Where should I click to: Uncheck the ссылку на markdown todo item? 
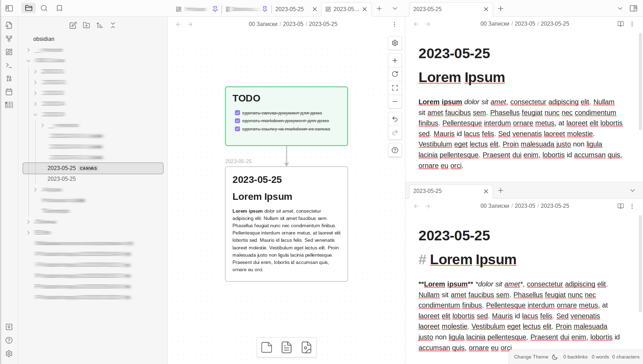237,129
